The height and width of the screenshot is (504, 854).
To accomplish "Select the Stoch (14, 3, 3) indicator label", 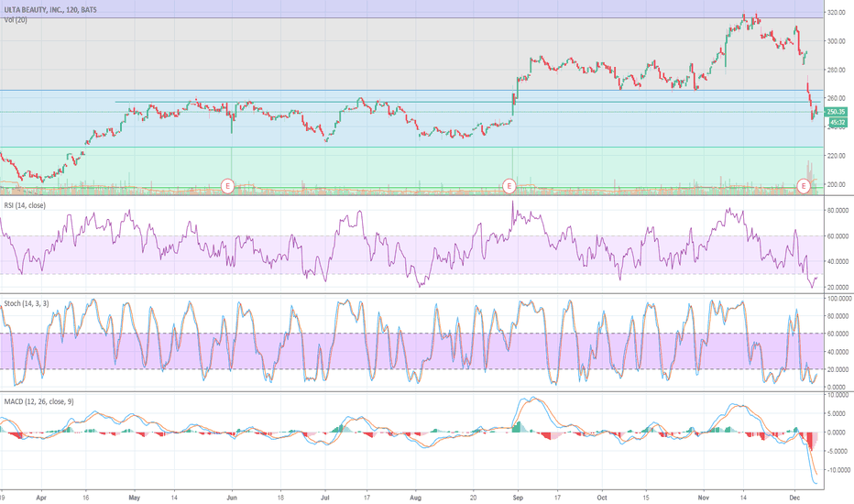I will [x=27, y=303].
